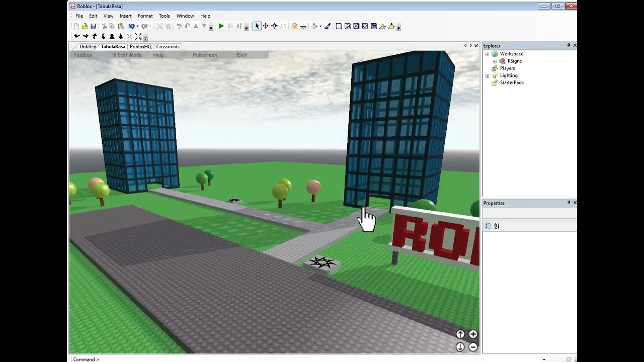Click the blue Undo arrow icon
Viewport: 644px width, 362px height.
pos(131,26)
